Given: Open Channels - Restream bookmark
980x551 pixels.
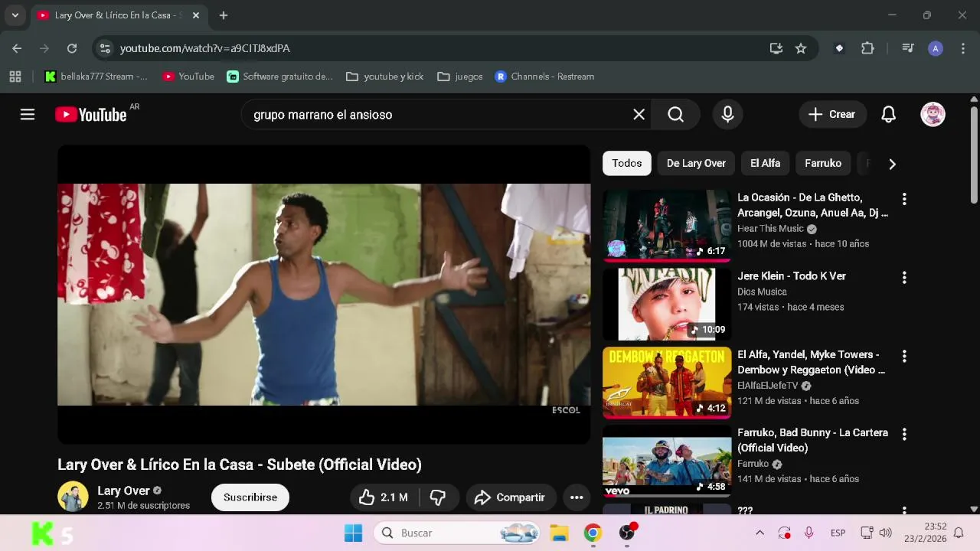Looking at the screenshot, I should (x=544, y=77).
